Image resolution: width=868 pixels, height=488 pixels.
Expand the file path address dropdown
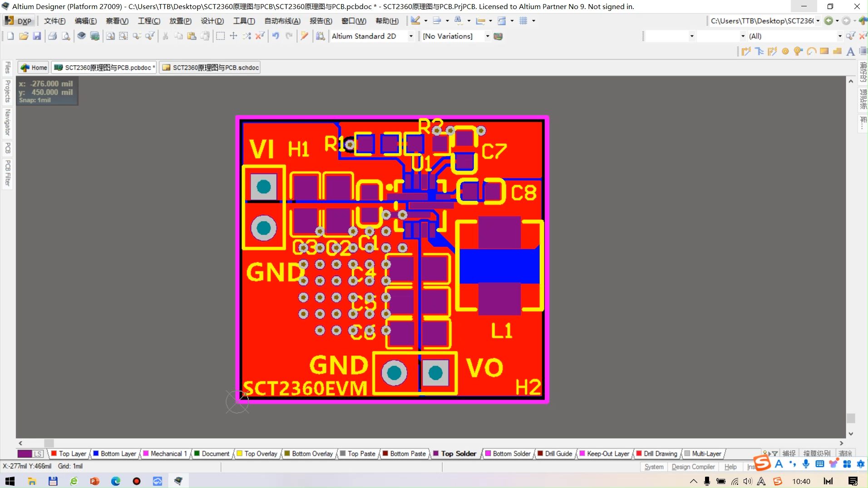(x=818, y=21)
